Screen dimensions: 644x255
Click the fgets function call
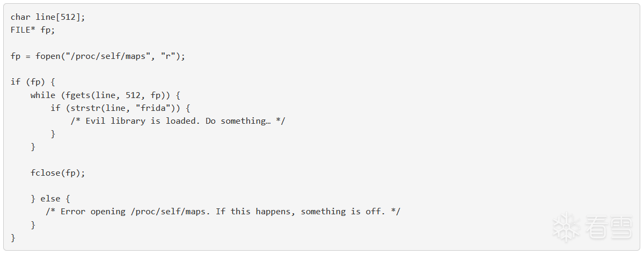pyautogui.click(x=78, y=95)
